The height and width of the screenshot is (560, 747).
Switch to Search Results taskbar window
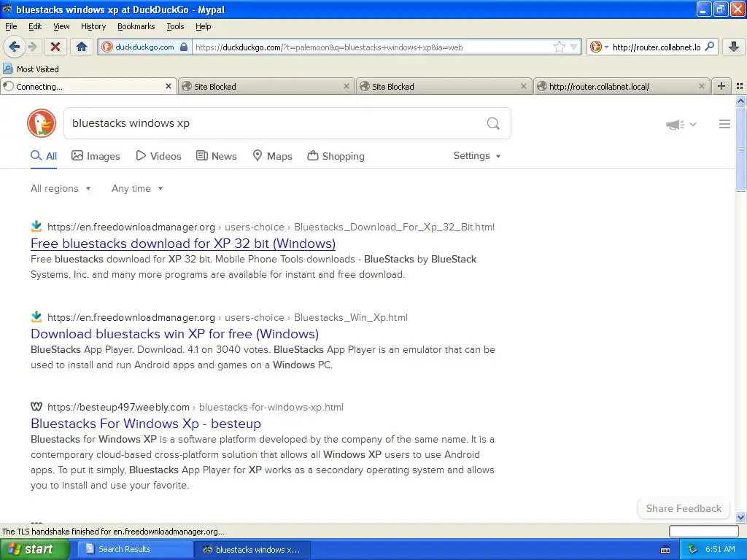pos(135,549)
